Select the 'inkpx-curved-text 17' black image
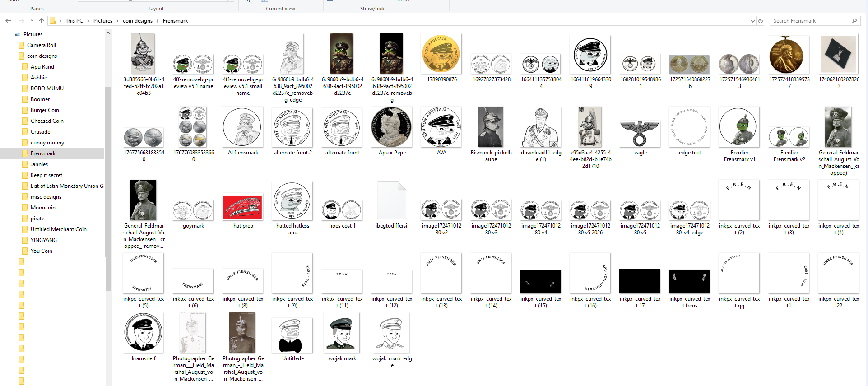This screenshot has height=386, width=868. tap(640, 281)
